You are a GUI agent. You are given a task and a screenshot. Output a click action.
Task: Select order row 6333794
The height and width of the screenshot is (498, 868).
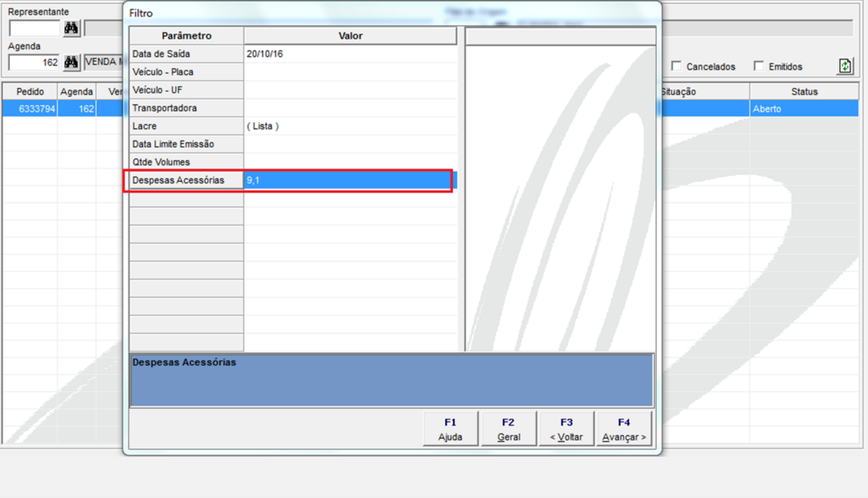pos(30,109)
